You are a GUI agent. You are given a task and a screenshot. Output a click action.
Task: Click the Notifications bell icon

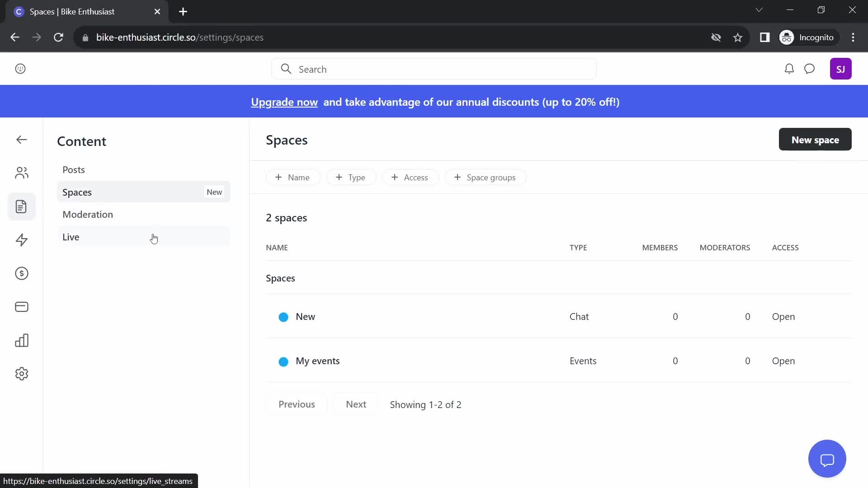788,69
